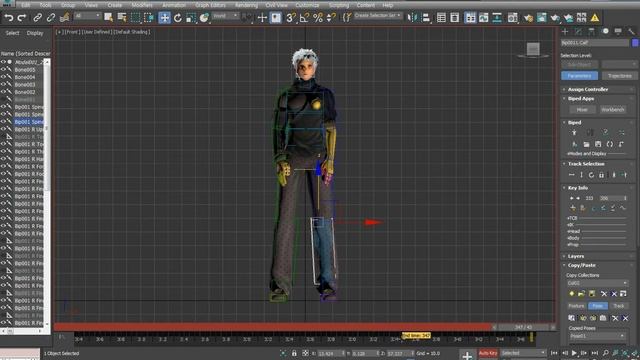Toggle visibility of Bone005

click(3, 70)
